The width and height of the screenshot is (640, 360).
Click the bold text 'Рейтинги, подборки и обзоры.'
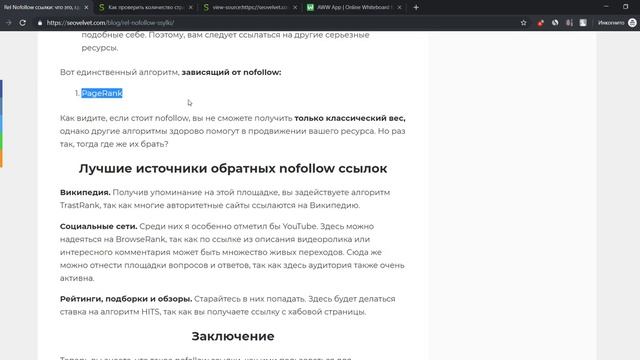tap(126, 299)
